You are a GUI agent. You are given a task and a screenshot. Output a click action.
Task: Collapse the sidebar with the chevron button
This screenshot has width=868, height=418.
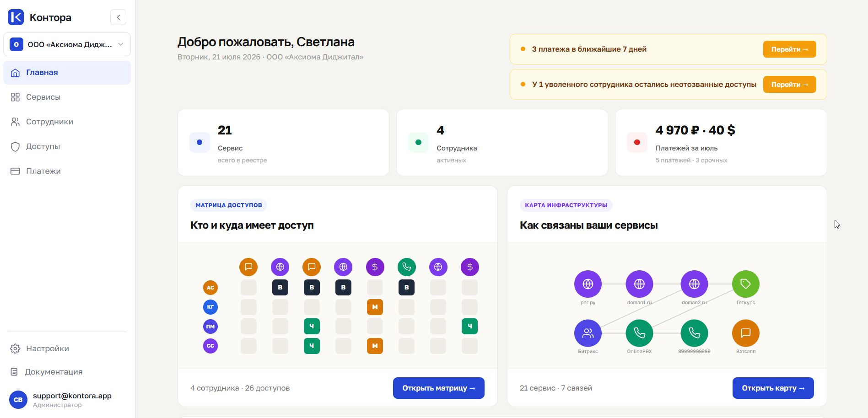118,17
